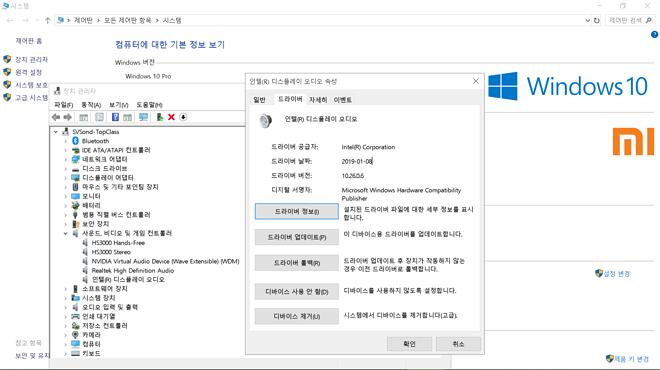Close the 디스플레이 오디오 속성 dialog

coord(476,81)
